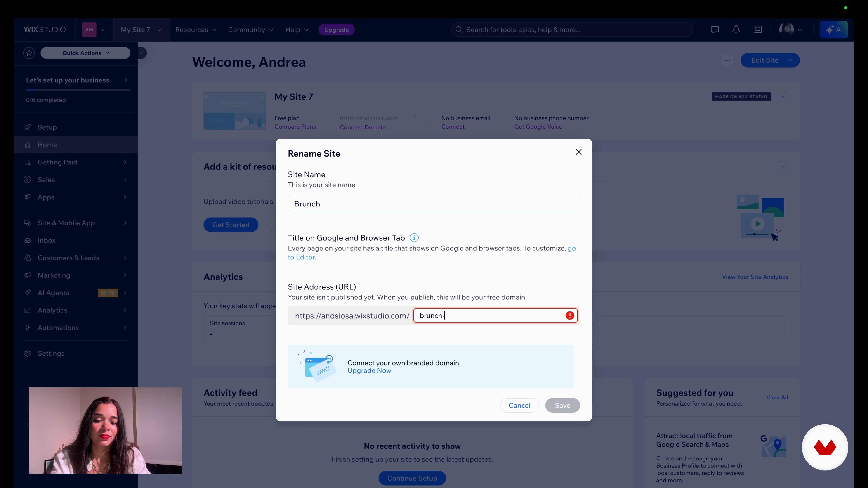Focus the top search bar
Image resolution: width=868 pixels, height=488 pixels.
coord(572,30)
